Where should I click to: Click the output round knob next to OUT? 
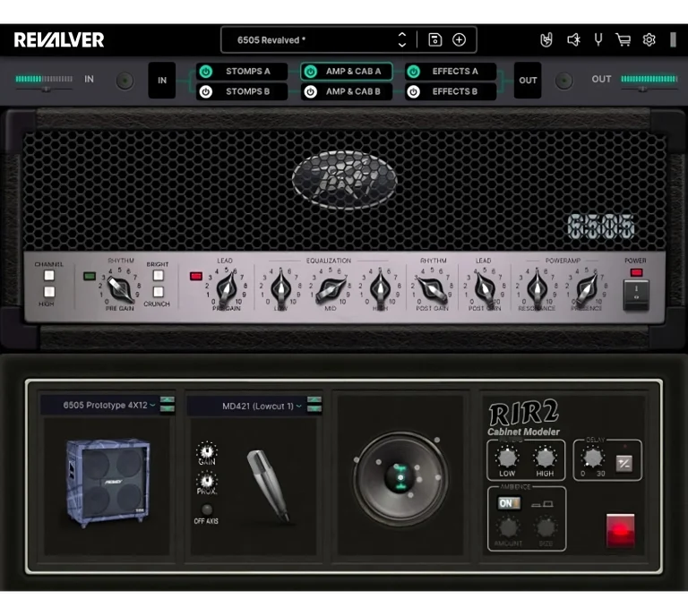coord(563,81)
